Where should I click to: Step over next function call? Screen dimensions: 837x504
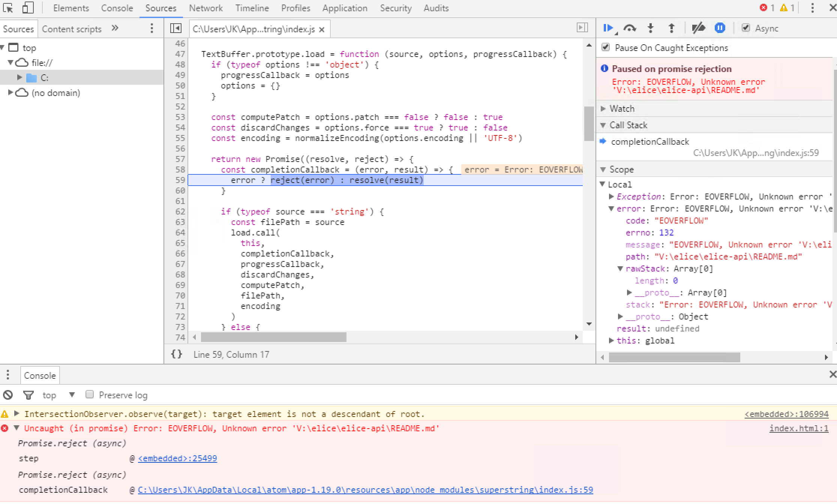click(x=630, y=28)
